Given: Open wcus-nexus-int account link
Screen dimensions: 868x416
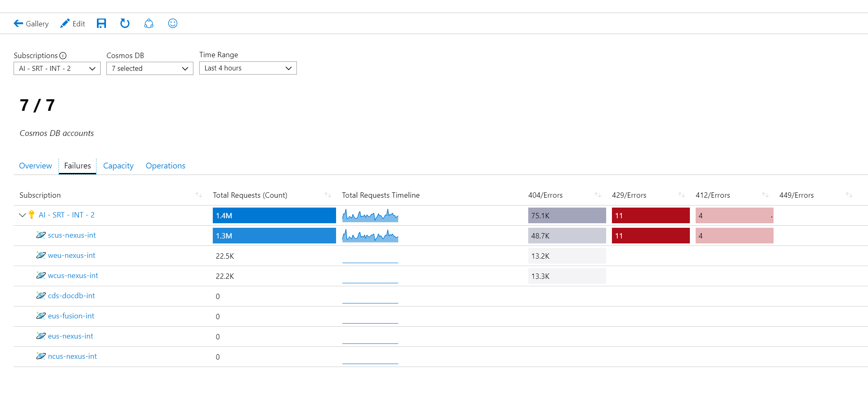Looking at the screenshot, I should pyautogui.click(x=73, y=276).
